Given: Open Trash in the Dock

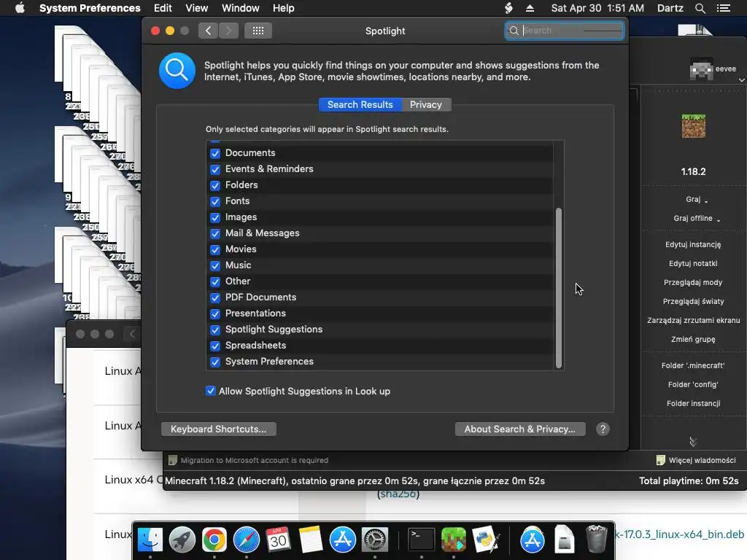Looking at the screenshot, I should point(597,540).
